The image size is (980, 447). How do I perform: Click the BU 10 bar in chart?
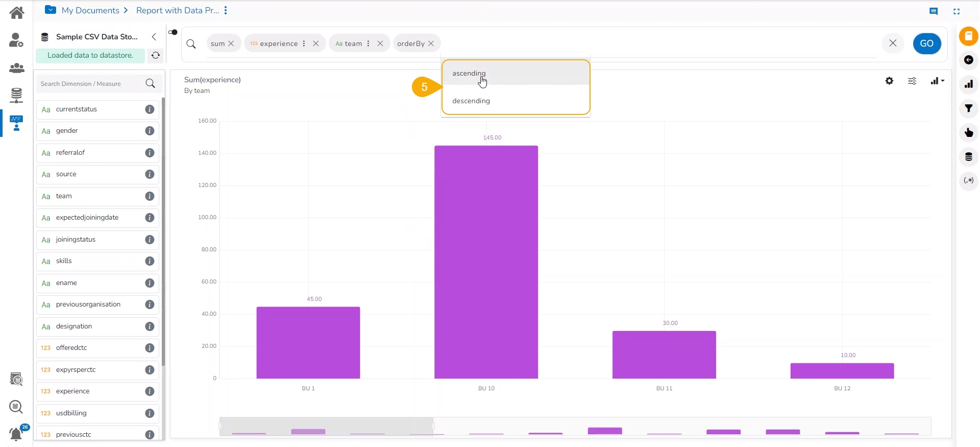pos(486,262)
